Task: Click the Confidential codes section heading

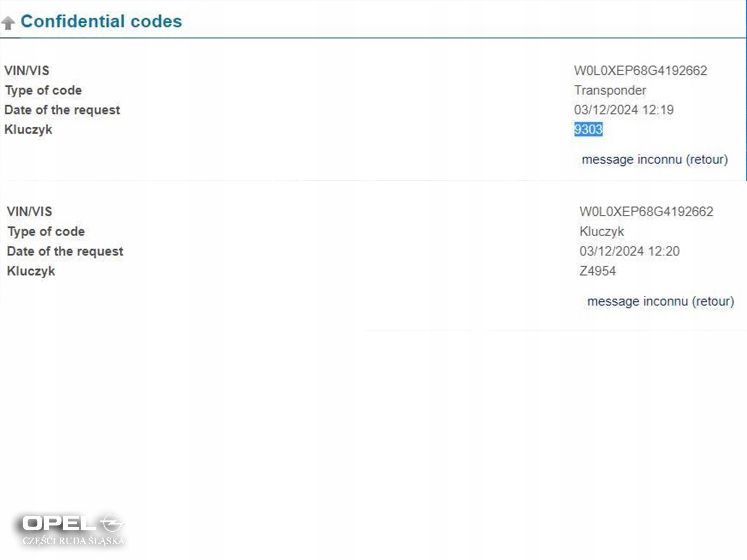Action: 101,21
